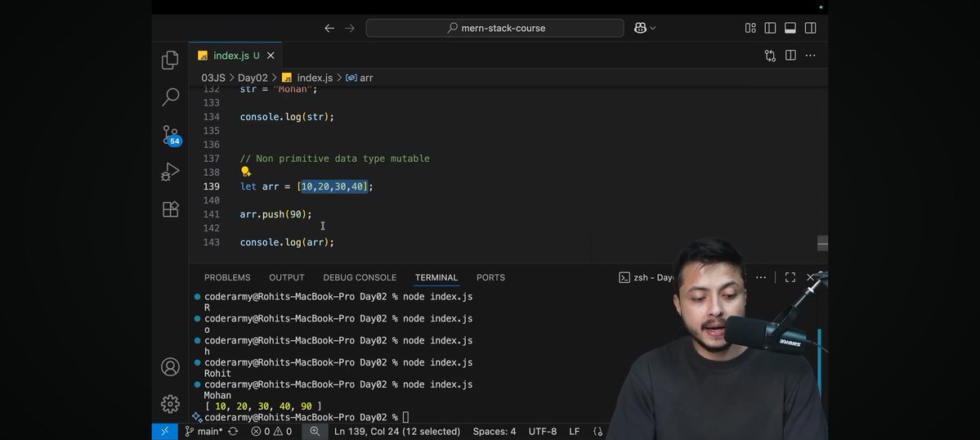Switch to the DEBUG CONSOLE tab

(x=360, y=277)
